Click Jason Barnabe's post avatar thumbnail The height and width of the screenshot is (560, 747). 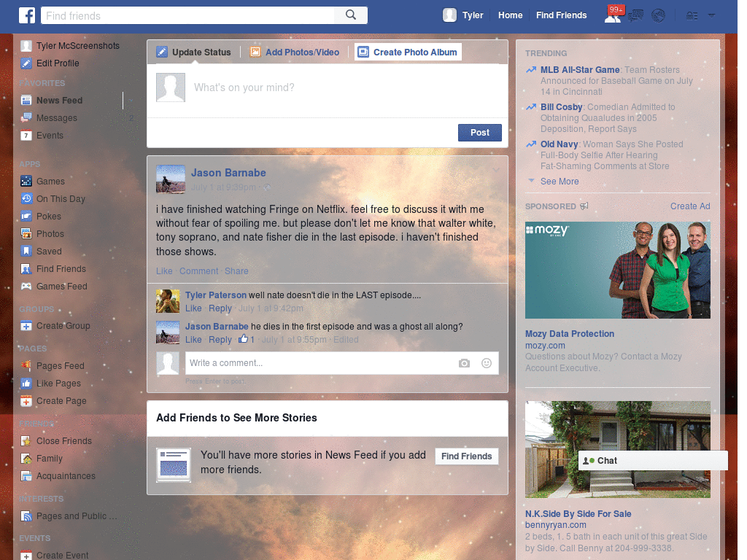click(171, 179)
